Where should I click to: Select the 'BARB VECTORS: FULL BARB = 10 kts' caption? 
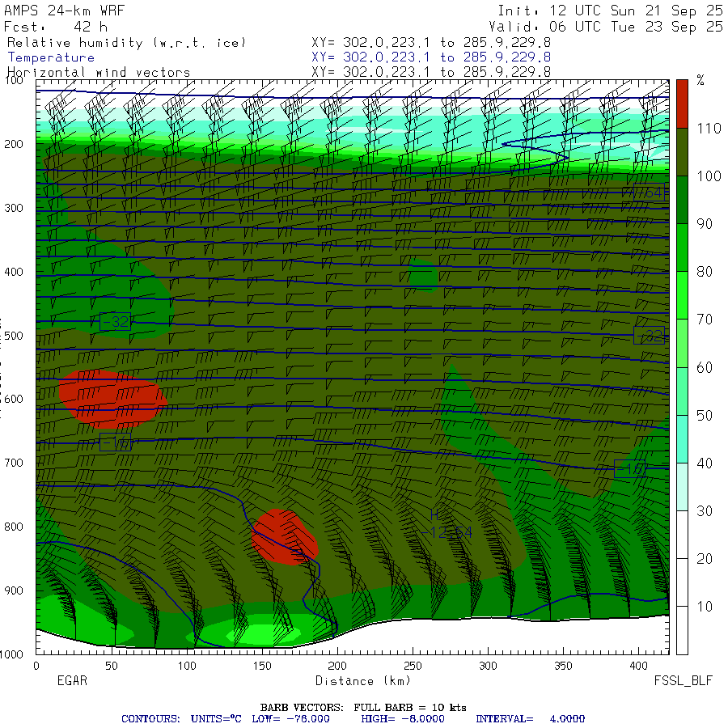click(x=363, y=708)
